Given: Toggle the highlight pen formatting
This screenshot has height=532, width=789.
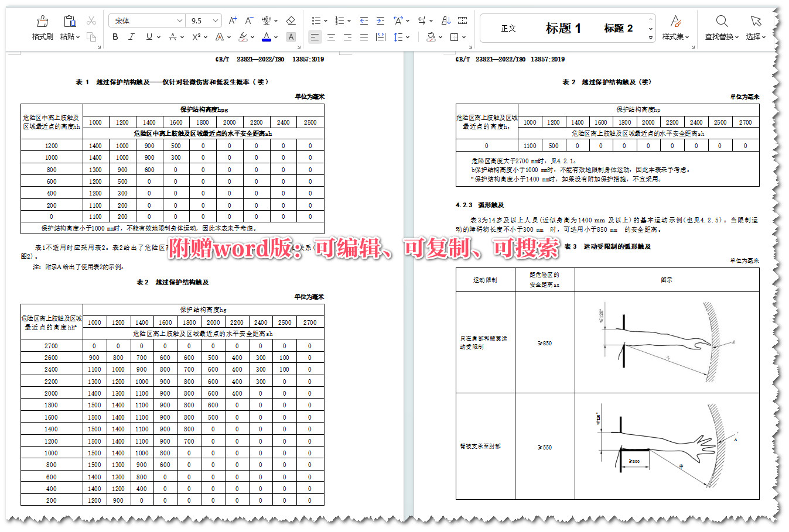Looking at the screenshot, I should [244, 37].
